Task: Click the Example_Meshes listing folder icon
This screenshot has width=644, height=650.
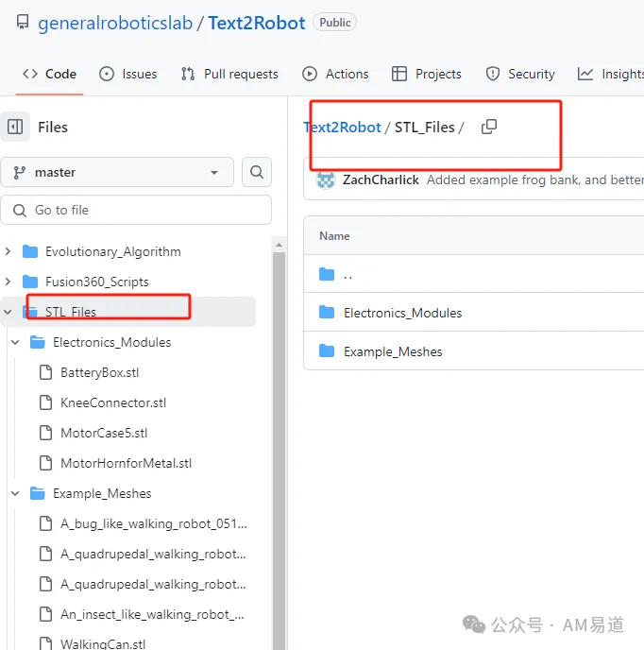Action: 327,351
